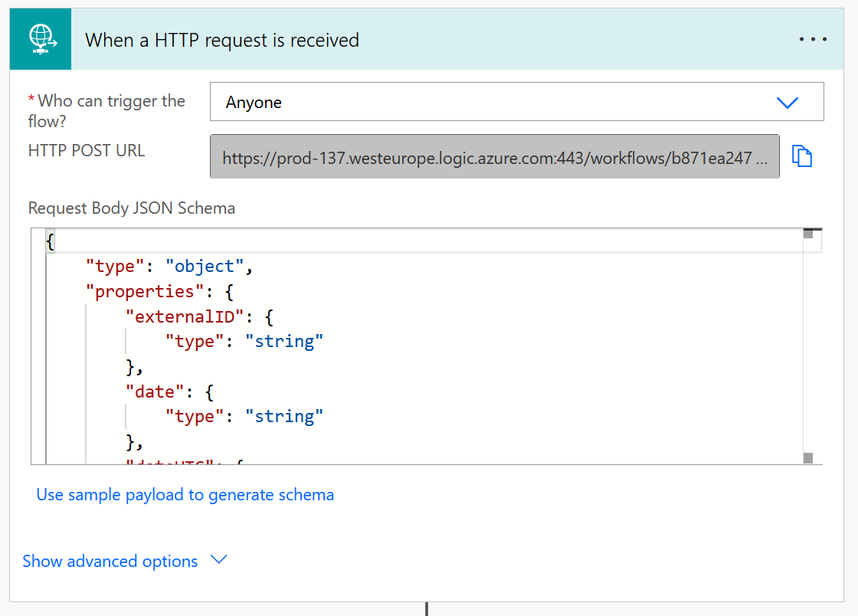The height and width of the screenshot is (616, 858).
Task: Open the trigger's three-dot options menu
Action: click(x=813, y=39)
